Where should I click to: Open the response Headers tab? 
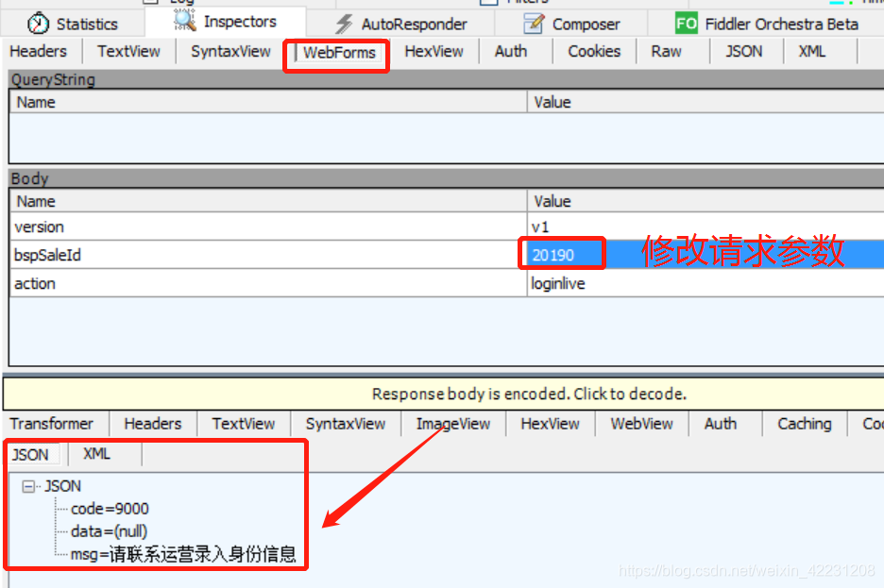pos(153,424)
